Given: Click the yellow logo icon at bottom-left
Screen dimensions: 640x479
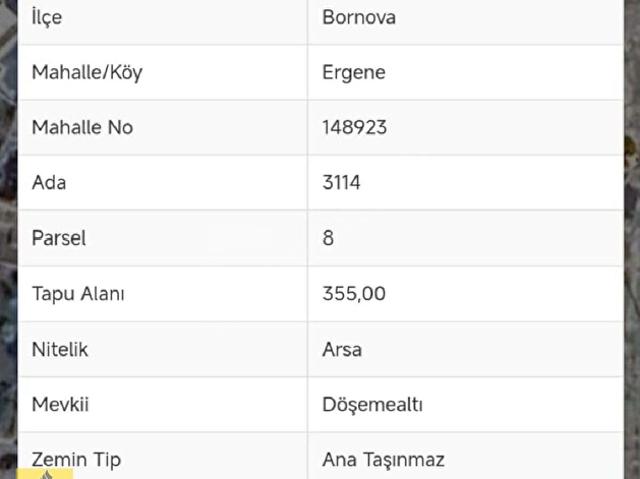Looking at the screenshot, I should pos(45,471).
